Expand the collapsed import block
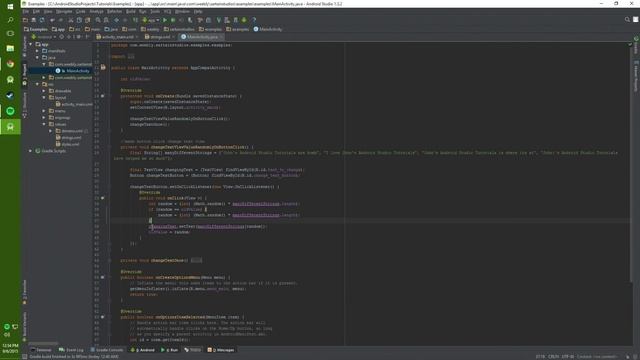The width and height of the screenshot is (640, 360). [131, 56]
